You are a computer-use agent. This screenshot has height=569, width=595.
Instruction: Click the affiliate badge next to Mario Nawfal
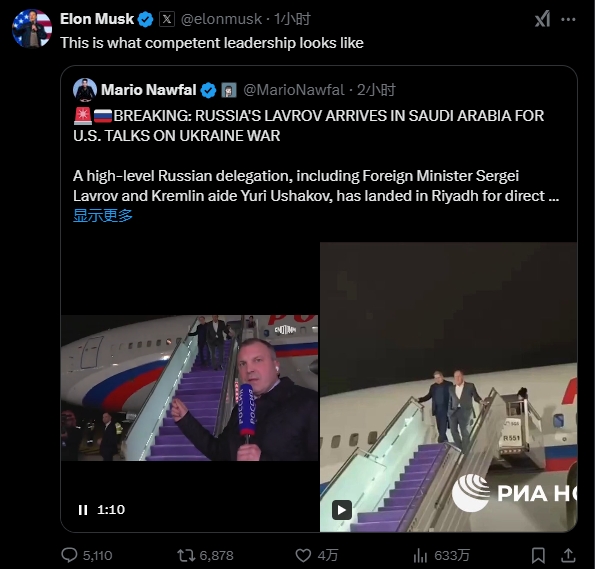(x=229, y=90)
